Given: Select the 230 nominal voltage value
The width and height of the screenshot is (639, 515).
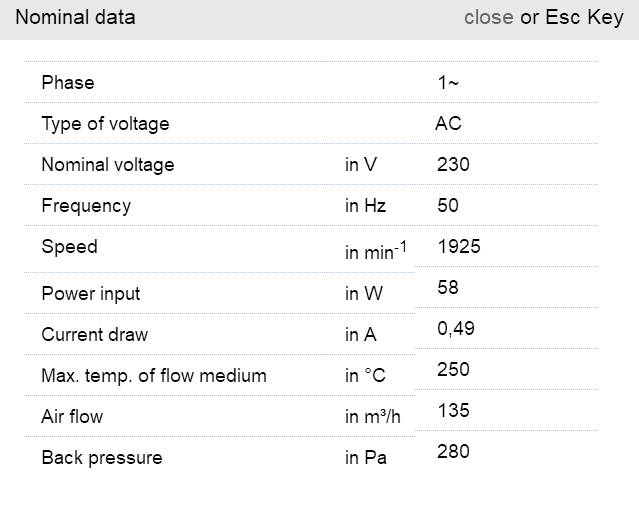Looking at the screenshot, I should (453, 165).
